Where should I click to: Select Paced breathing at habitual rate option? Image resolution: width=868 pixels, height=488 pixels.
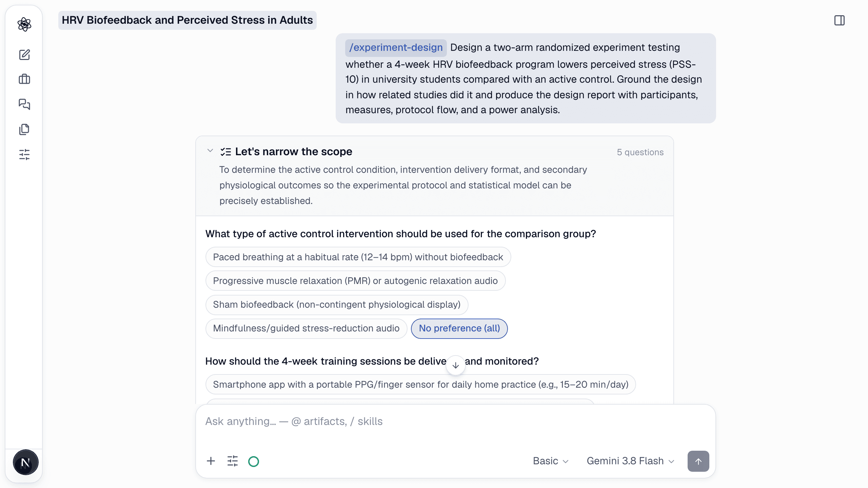358,257
